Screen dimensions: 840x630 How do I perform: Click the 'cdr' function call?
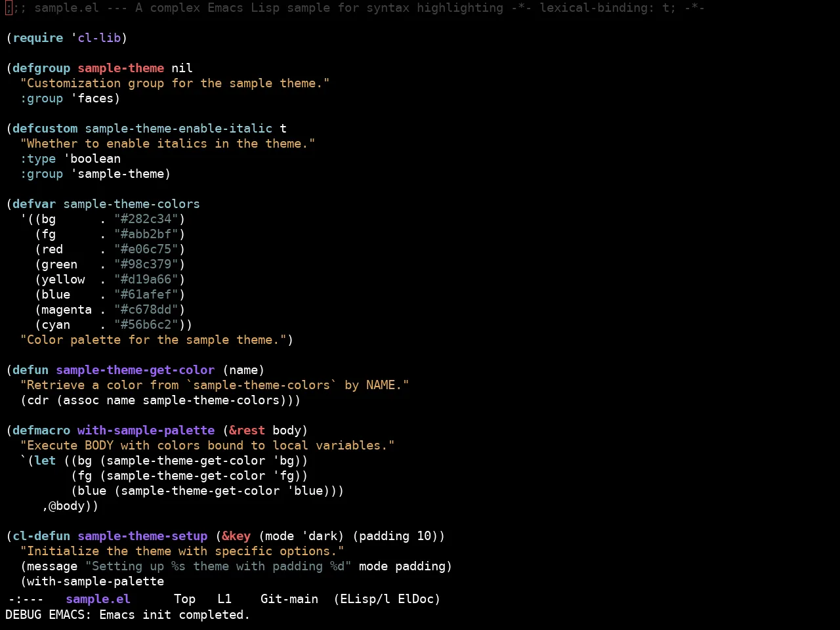38,400
